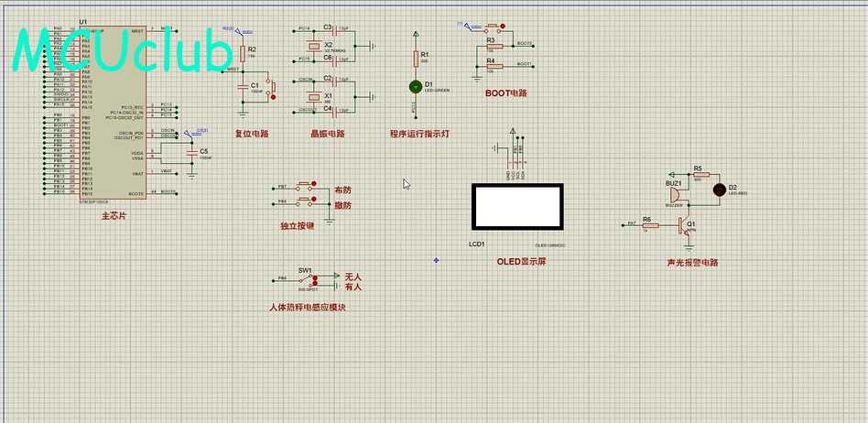The width and height of the screenshot is (868, 423).
Task: Click the 主芯片 label
Action: pos(114,216)
